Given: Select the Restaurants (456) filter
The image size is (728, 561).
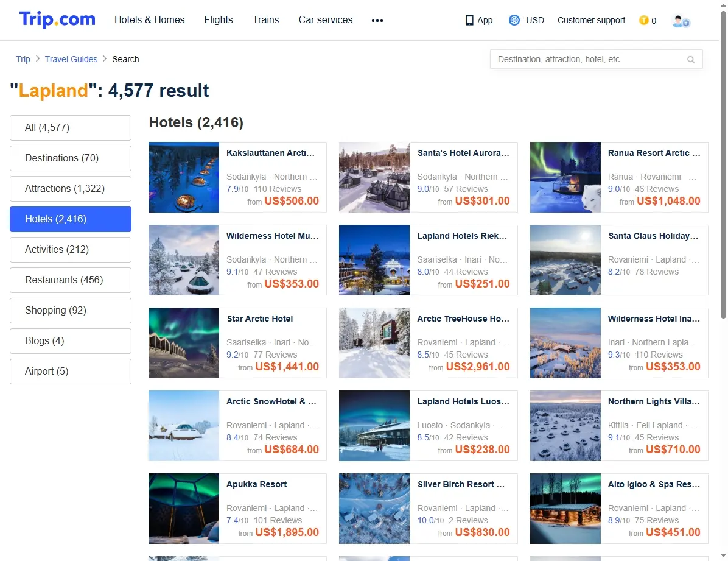Looking at the screenshot, I should [71, 280].
